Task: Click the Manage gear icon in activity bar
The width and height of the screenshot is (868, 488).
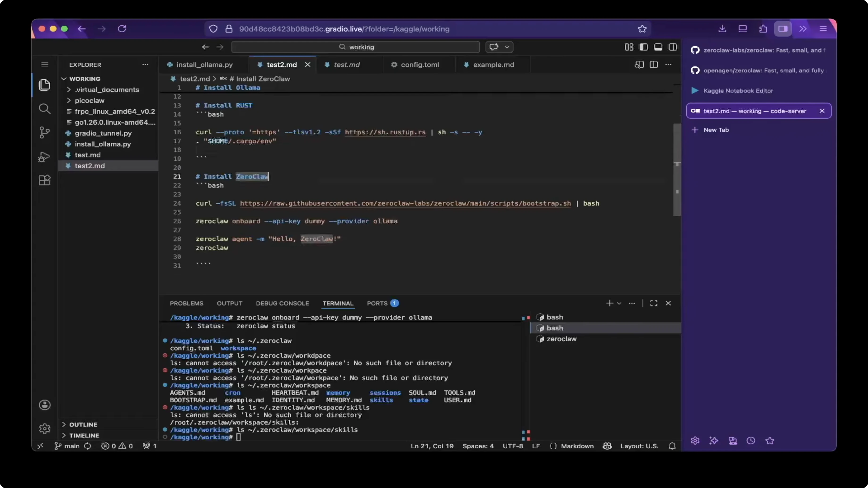Action: (44, 428)
